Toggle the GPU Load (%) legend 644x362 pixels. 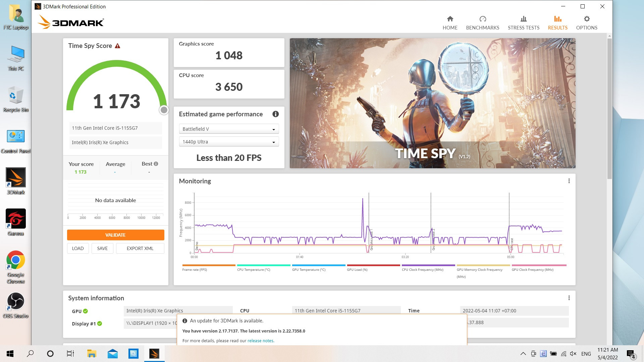373,267
